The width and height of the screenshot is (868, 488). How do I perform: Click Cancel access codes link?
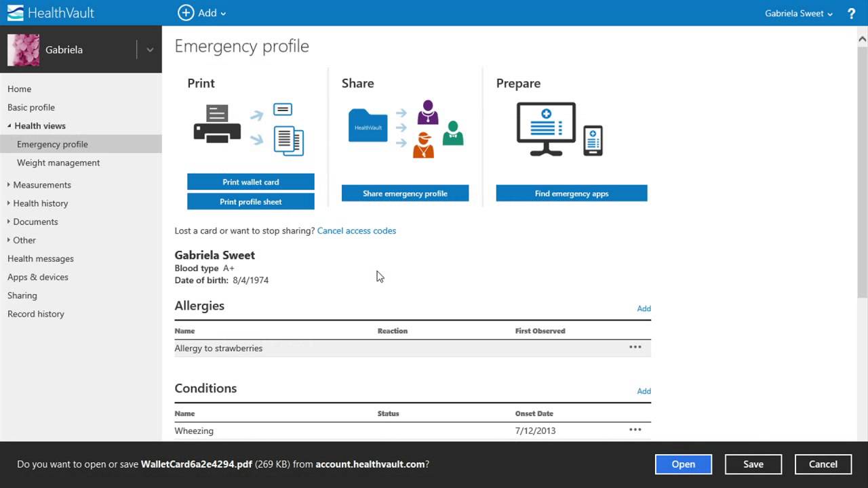[357, 230]
